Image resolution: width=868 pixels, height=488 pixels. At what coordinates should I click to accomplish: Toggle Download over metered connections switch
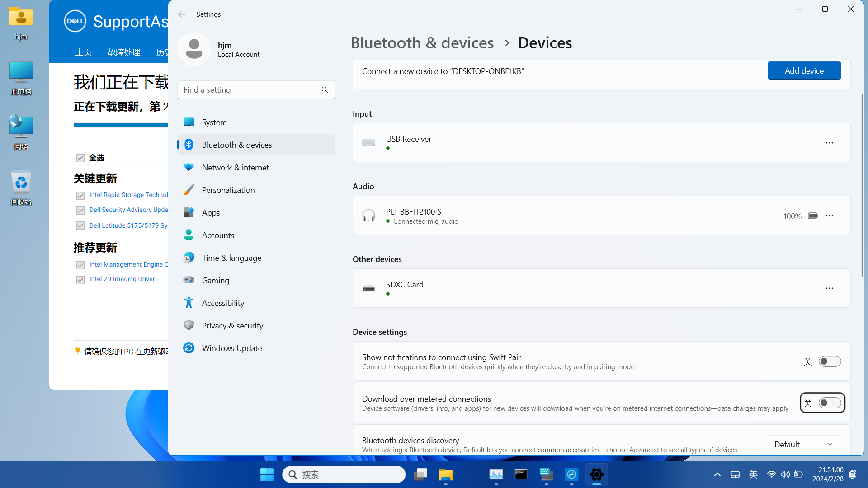(830, 403)
